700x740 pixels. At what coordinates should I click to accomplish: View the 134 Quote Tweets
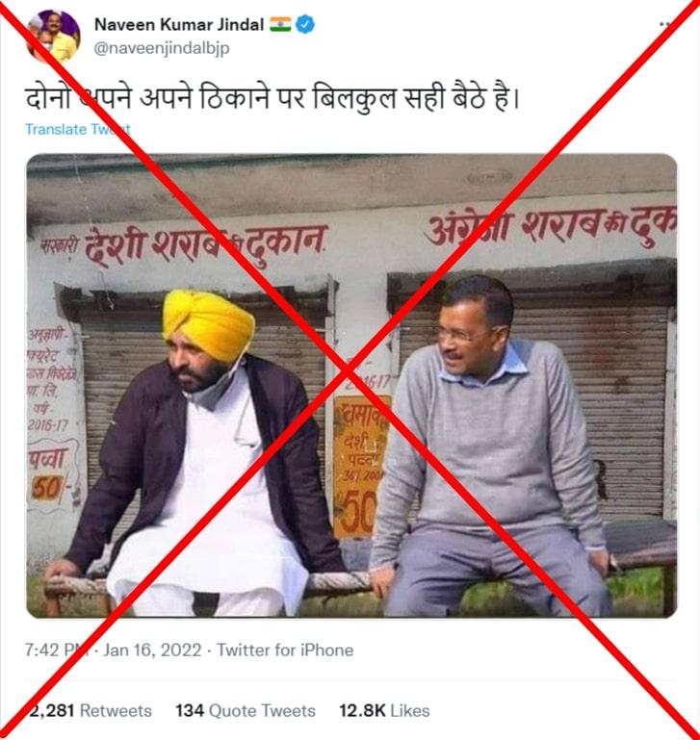[x=246, y=710]
